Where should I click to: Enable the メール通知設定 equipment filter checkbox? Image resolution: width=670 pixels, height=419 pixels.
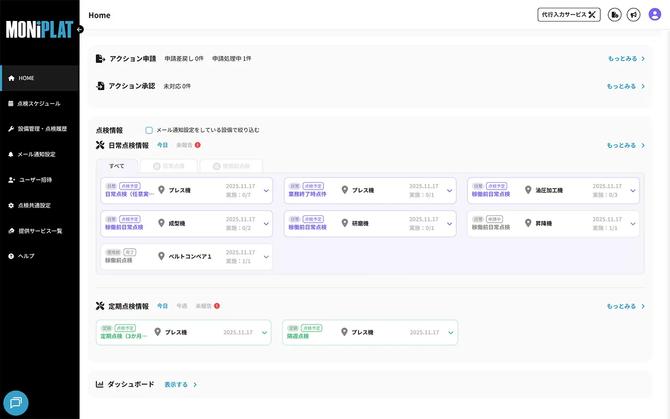pyautogui.click(x=149, y=130)
